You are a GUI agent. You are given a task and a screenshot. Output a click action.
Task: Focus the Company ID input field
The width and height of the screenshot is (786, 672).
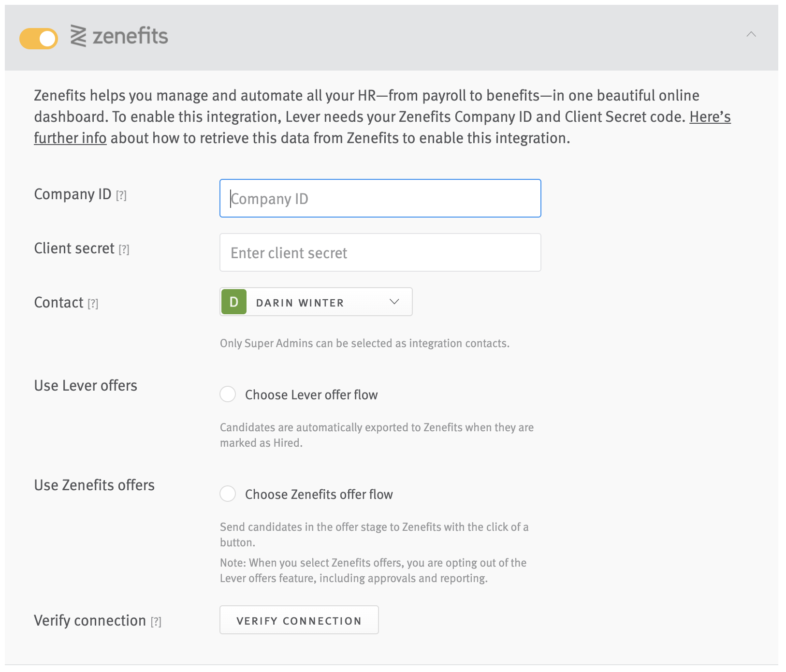(x=380, y=199)
